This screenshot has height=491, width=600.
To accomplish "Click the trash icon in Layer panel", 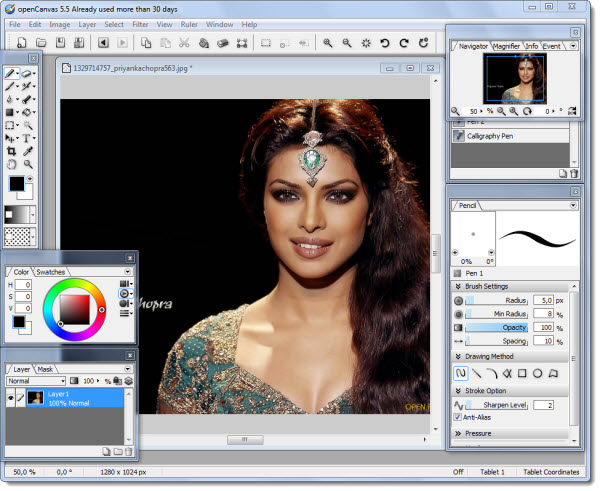I will click(x=129, y=452).
